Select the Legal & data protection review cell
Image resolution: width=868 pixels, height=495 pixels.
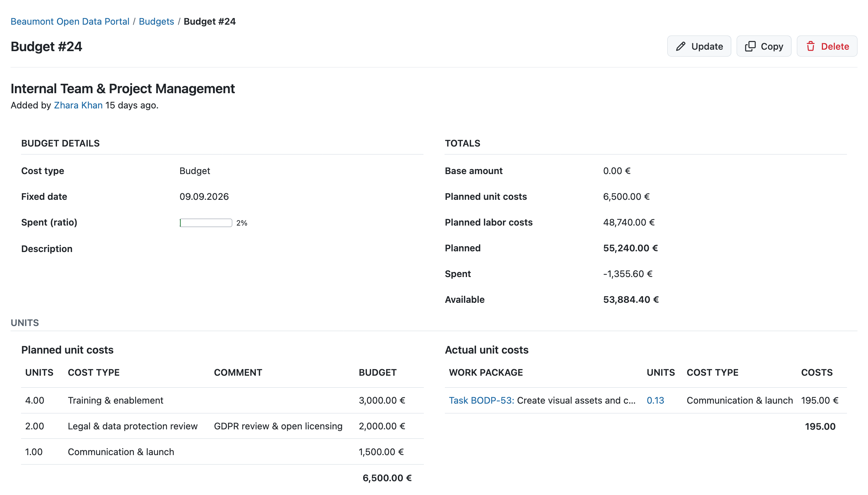point(133,426)
